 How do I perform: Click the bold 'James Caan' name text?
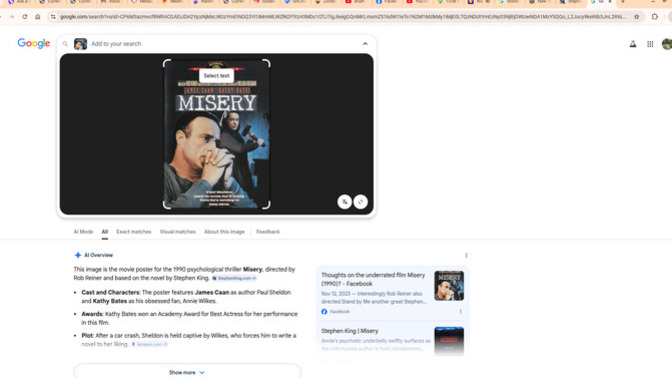[212, 292]
